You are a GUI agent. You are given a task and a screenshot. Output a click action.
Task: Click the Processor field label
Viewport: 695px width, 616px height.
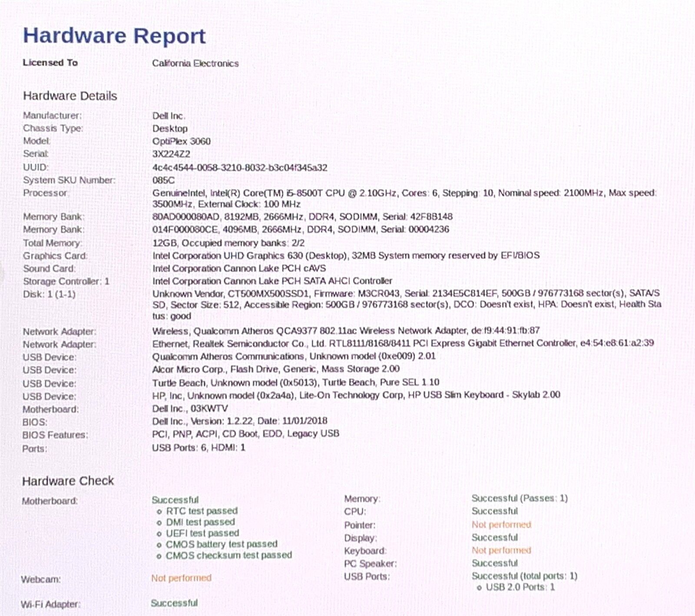coord(45,193)
